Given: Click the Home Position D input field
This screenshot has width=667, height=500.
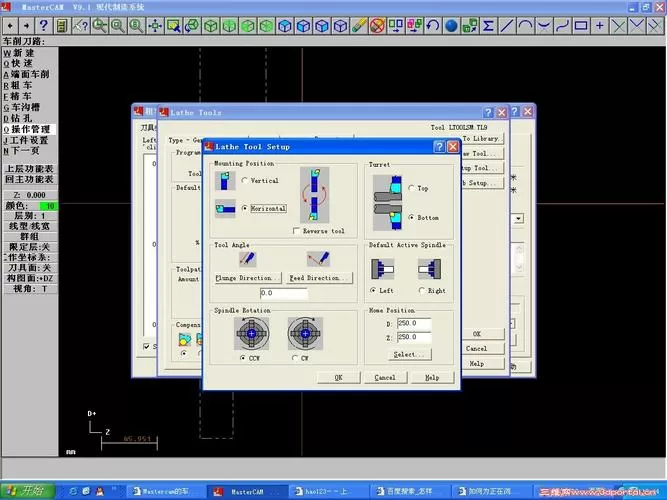Looking at the screenshot, I should (x=414, y=323).
